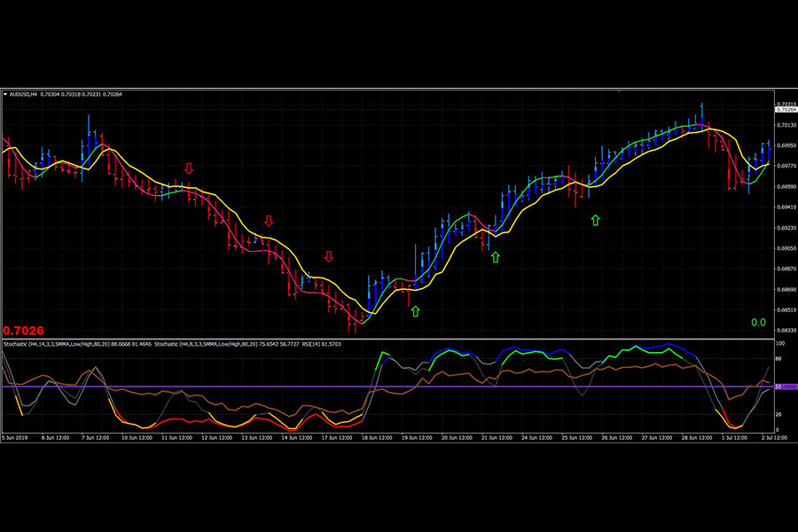The height and width of the screenshot is (532, 798).
Task: Select the 0.68690 price scale value
Action: [x=786, y=290]
